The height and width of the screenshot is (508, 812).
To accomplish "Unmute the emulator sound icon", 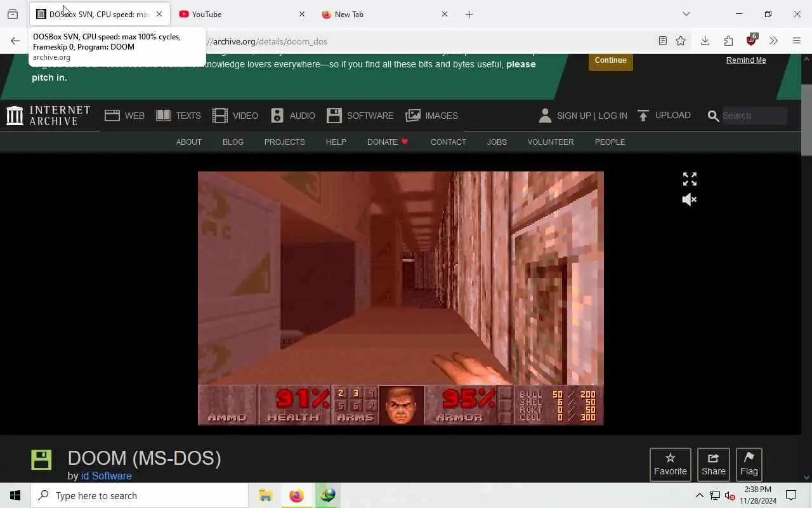I will [690, 199].
